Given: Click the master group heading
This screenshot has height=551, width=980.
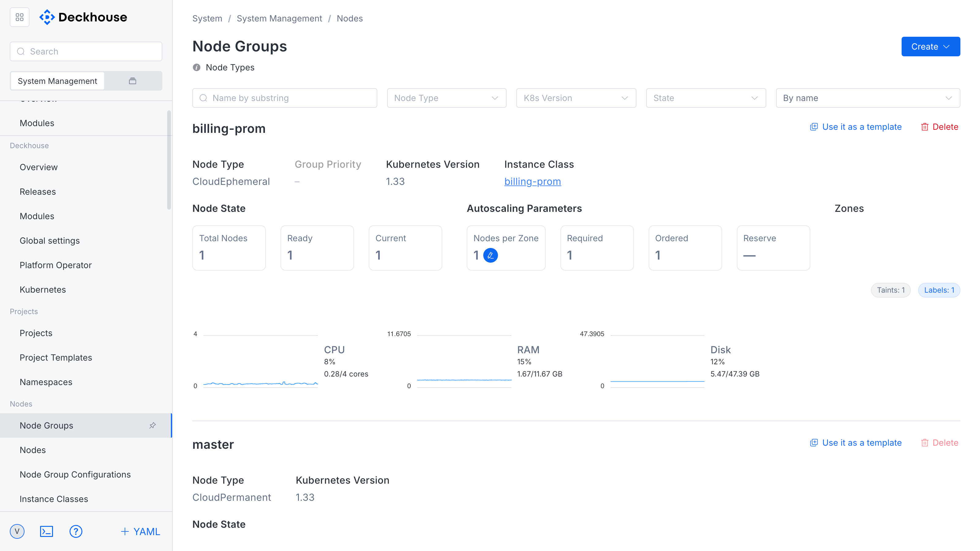Looking at the screenshot, I should [x=213, y=444].
